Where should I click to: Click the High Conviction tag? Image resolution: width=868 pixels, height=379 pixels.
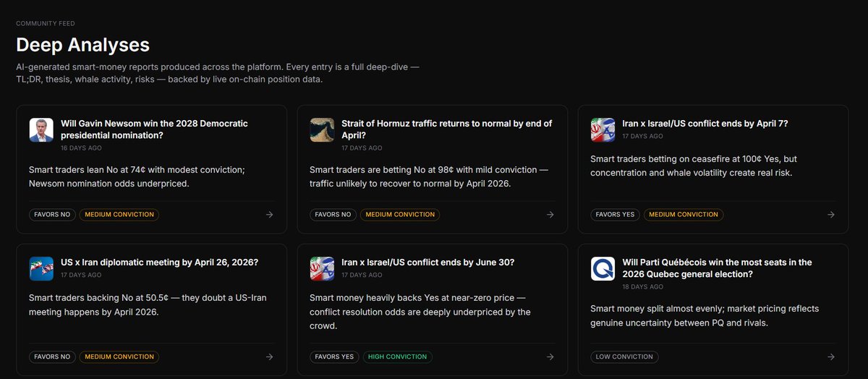396,357
